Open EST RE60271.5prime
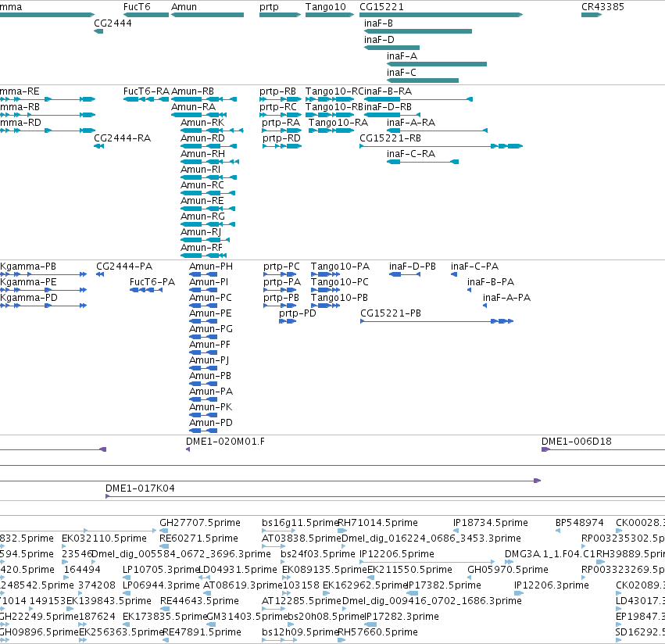 (163, 546)
